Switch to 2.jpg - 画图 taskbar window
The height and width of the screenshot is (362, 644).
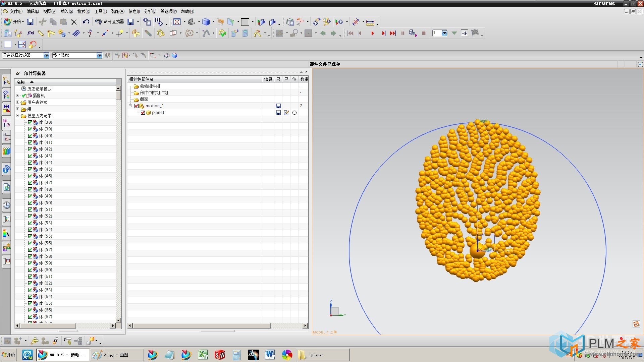coord(117,355)
